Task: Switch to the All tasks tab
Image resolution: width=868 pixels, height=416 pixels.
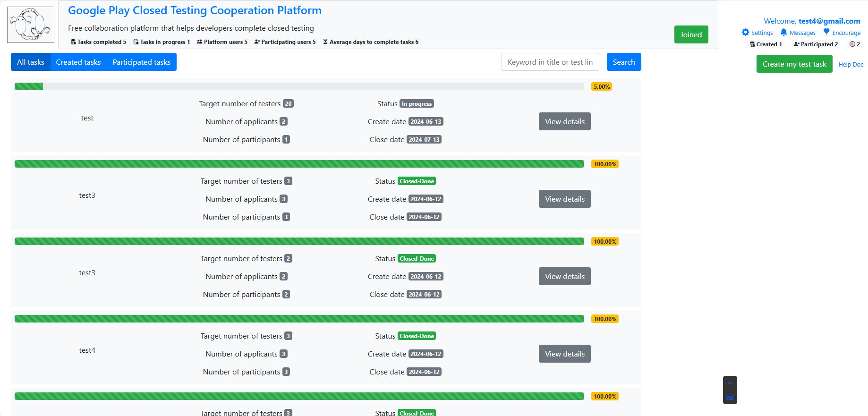Action: click(31, 62)
